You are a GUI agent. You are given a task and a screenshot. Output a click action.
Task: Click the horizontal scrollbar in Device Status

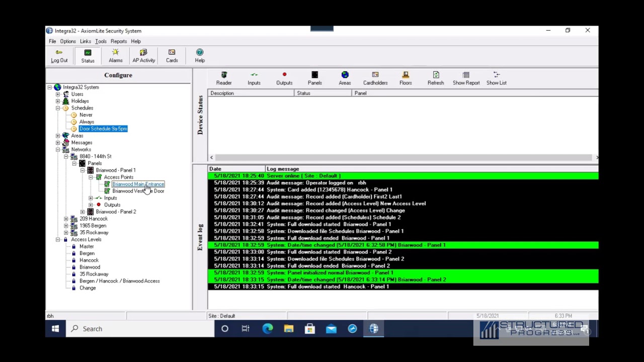(403, 158)
